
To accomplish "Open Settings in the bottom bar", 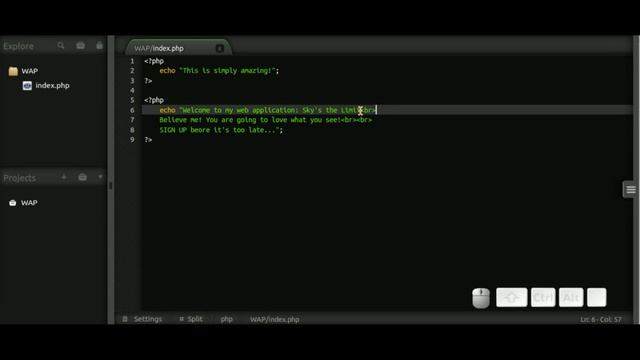I will tap(143, 319).
